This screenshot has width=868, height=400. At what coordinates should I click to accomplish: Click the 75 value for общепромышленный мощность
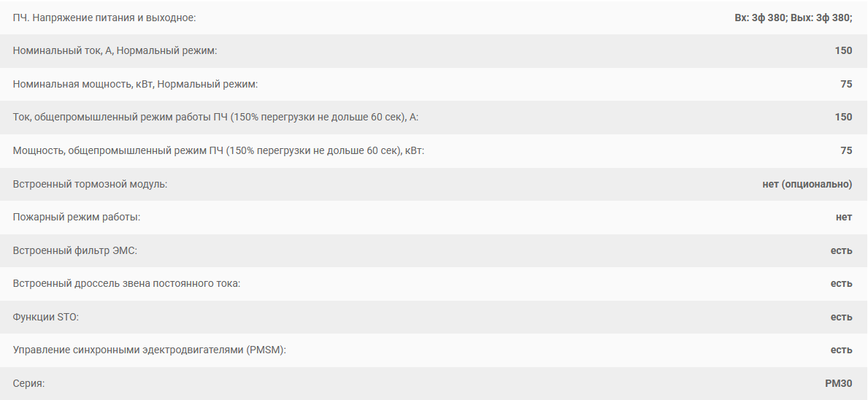point(846,150)
